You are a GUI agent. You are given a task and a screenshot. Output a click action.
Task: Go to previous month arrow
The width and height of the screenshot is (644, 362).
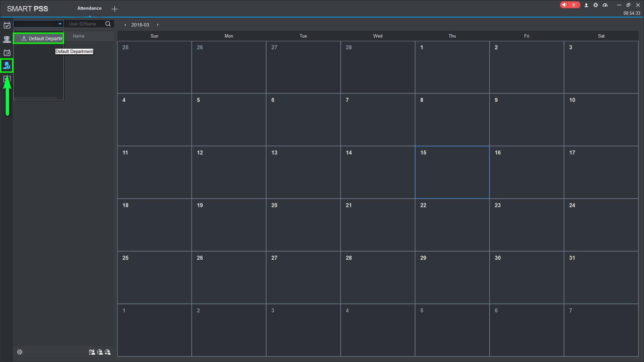coord(125,25)
